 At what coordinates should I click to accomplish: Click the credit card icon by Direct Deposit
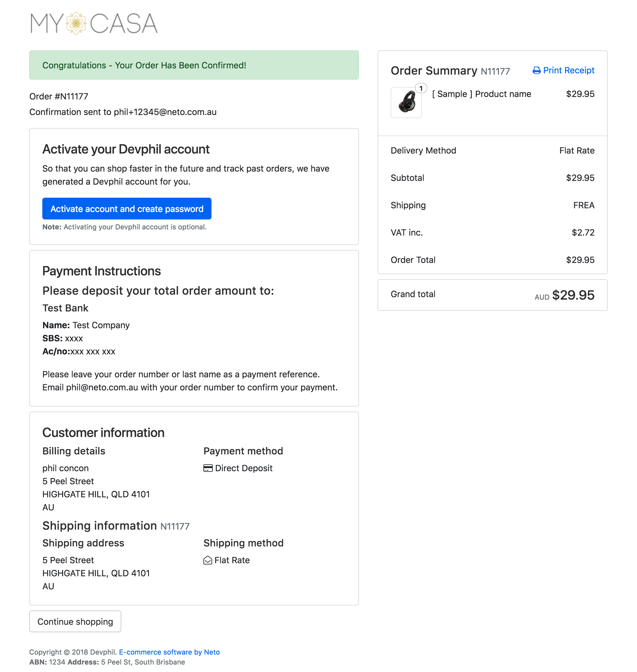coord(208,468)
